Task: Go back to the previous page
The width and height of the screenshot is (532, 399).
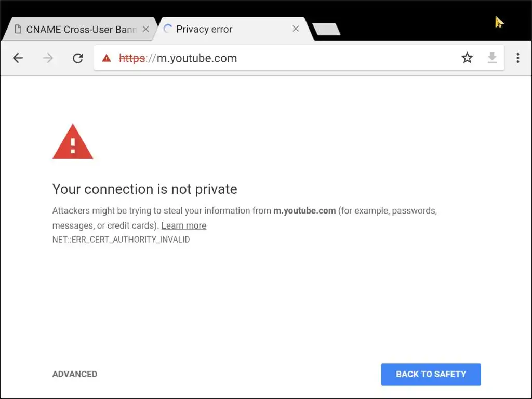Action: [18, 58]
